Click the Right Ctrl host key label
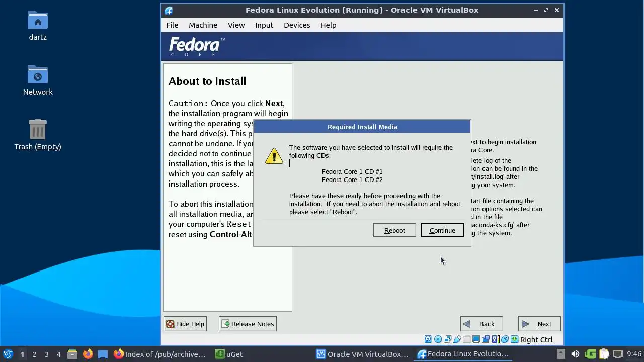 (x=536, y=340)
